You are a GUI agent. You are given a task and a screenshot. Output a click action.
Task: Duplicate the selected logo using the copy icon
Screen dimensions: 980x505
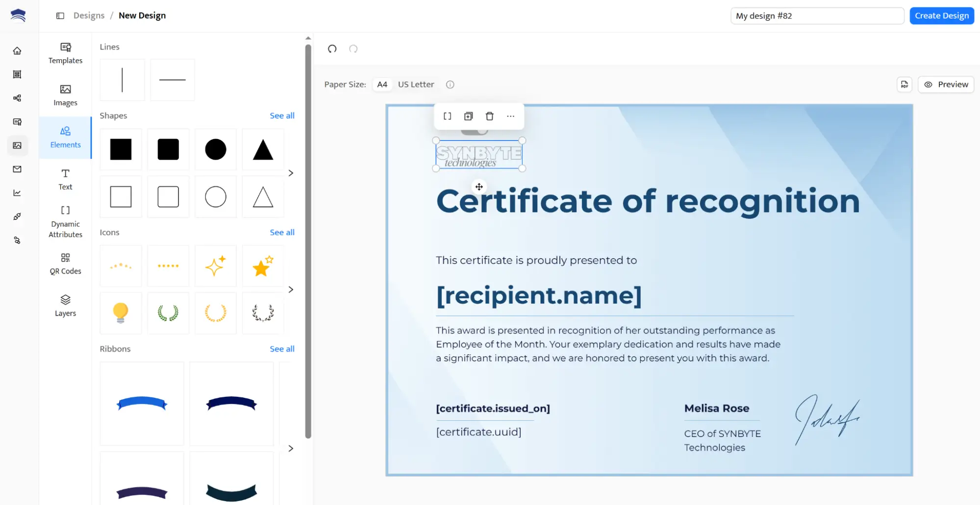468,116
